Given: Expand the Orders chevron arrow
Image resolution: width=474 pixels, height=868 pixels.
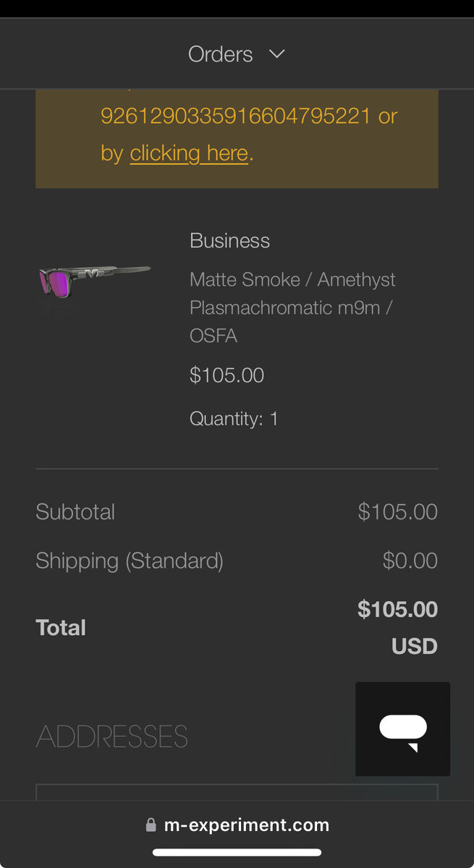Looking at the screenshot, I should pos(277,54).
